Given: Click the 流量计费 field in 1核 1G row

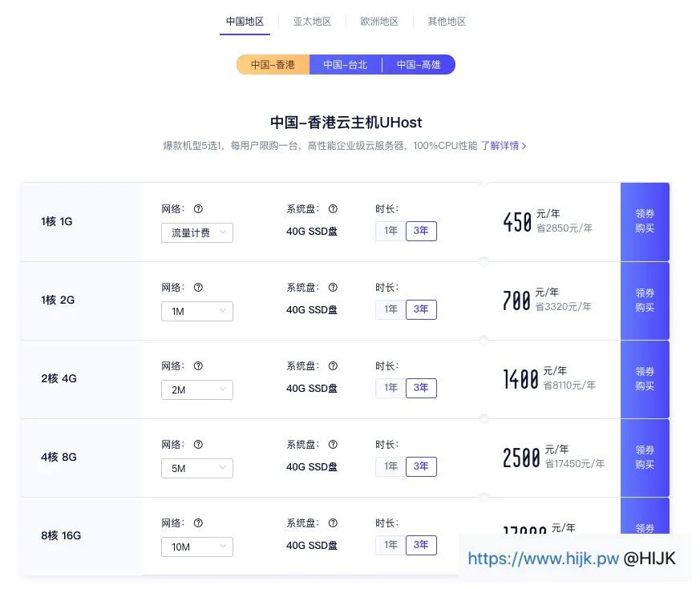Looking at the screenshot, I should [197, 232].
